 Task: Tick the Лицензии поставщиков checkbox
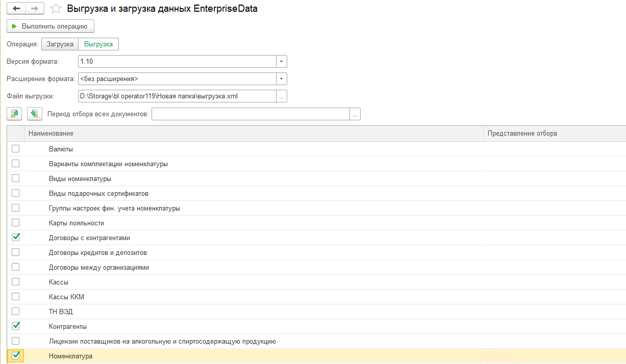pos(15,341)
